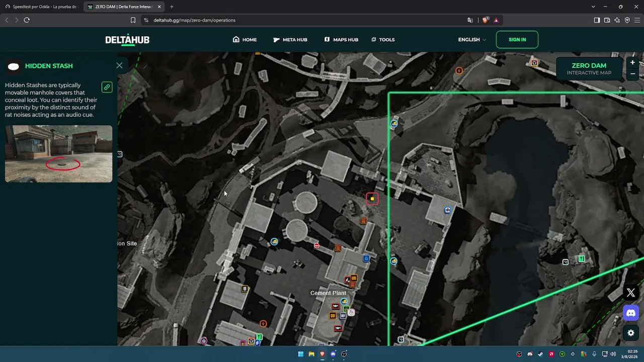Open the page translate icon
Viewport: 644px width, 362px height.
click(470, 20)
